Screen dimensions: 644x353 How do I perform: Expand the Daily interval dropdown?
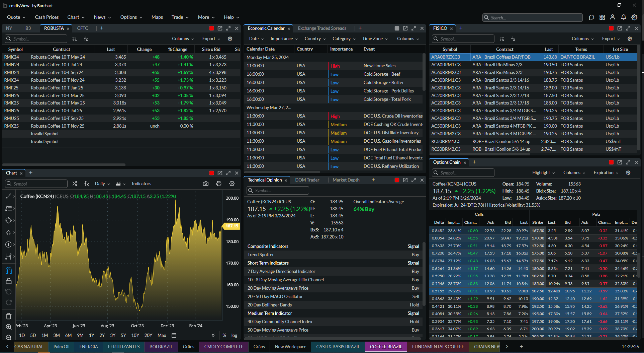coord(102,184)
